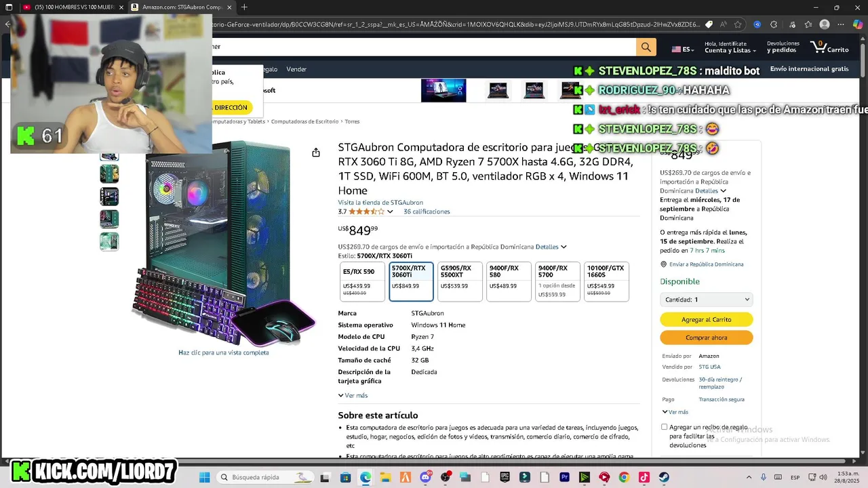Expand 'Ver más' under product specifications

pos(353,395)
